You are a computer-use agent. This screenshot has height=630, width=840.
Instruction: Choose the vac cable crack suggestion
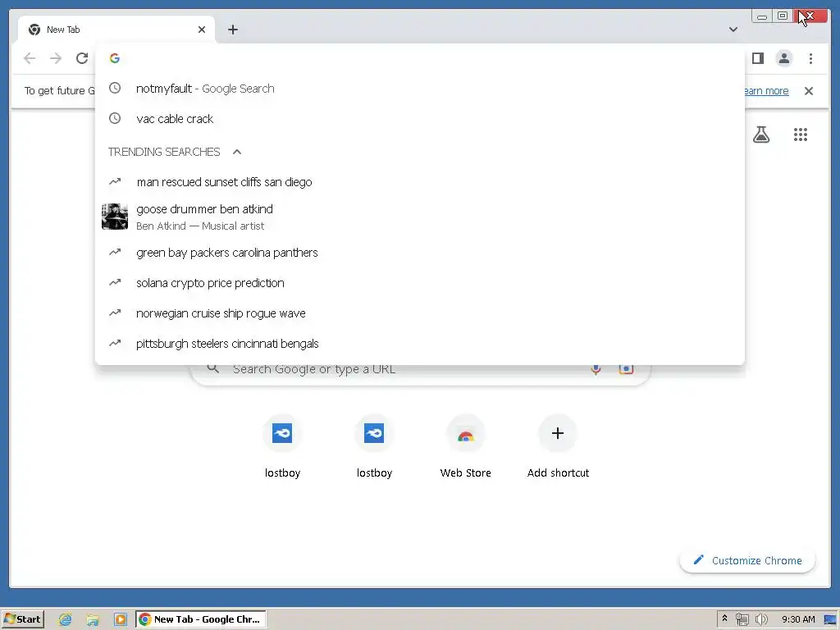419,118
